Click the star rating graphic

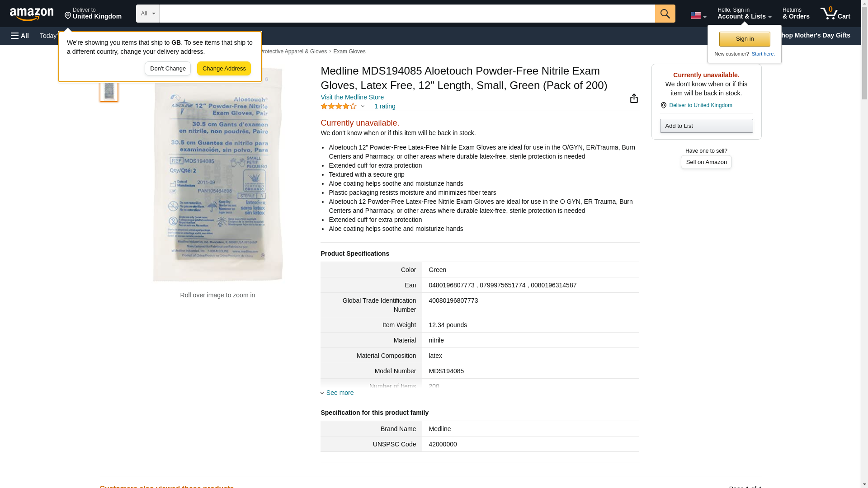[x=338, y=106]
